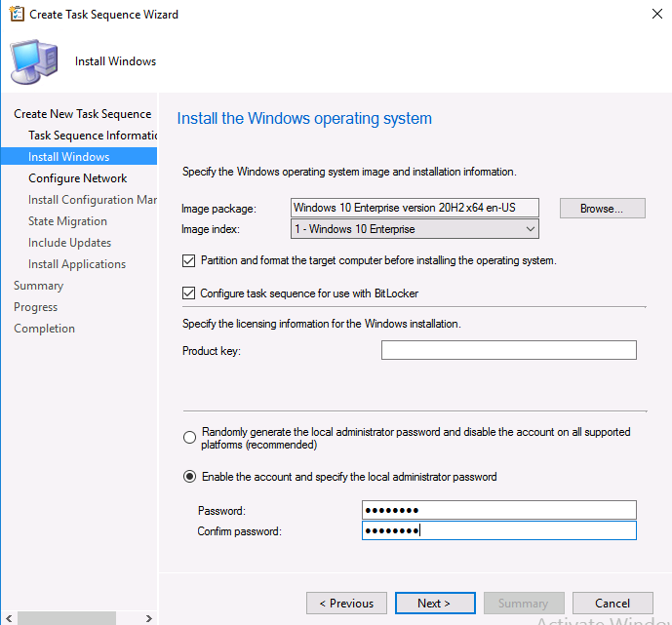Click the Product key label
Screen dimensions: 672x625
tap(212, 351)
